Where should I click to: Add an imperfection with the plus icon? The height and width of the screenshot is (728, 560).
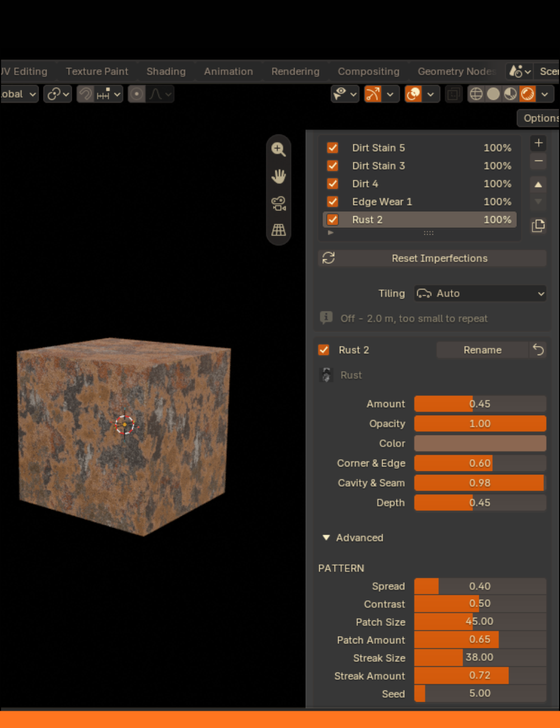coord(538,143)
